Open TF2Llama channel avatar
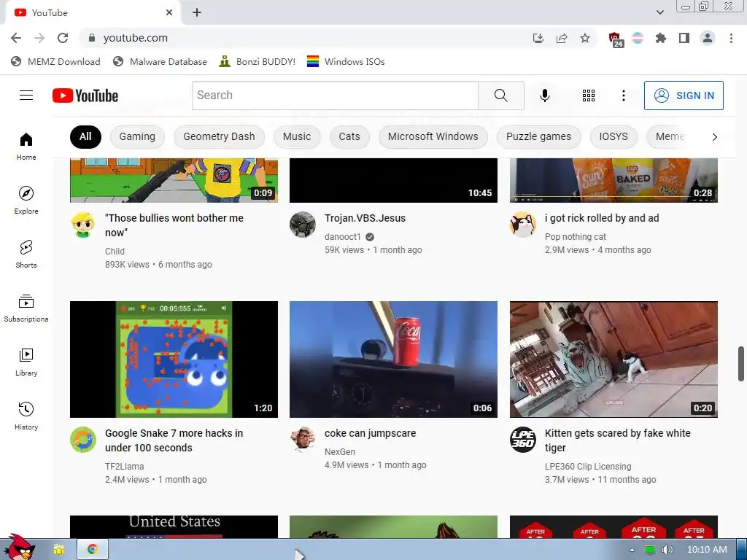Viewport: 747px width, 560px height. (83, 440)
